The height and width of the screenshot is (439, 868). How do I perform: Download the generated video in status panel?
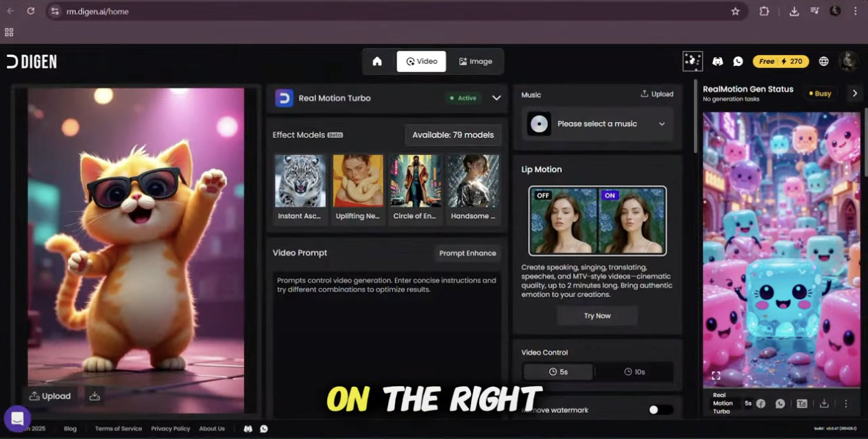(824, 404)
